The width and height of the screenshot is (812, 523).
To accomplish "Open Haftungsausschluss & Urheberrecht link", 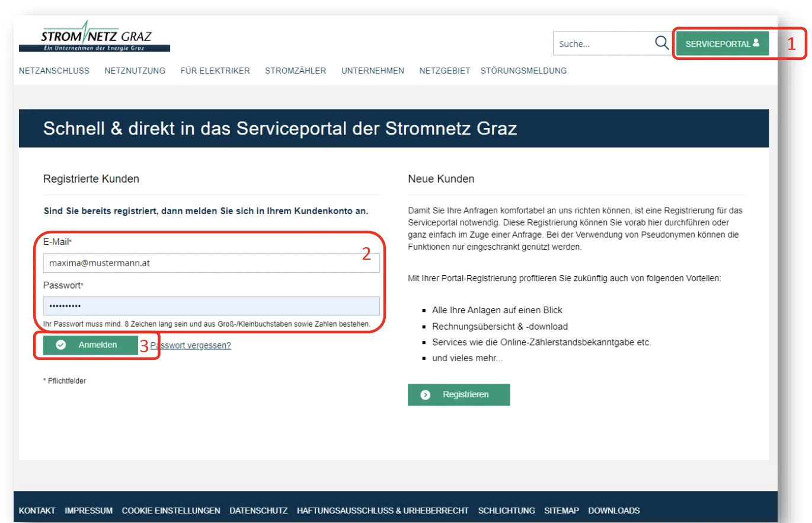I will coord(383,511).
